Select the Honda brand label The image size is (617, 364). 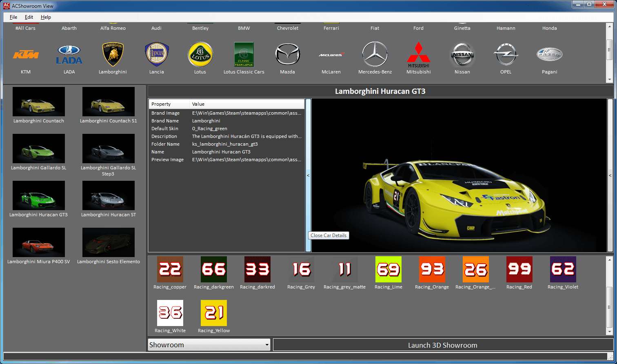(x=550, y=28)
